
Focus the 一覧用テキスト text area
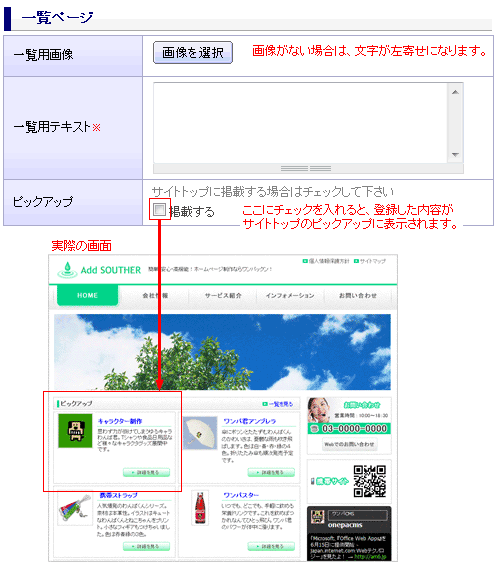[300, 123]
